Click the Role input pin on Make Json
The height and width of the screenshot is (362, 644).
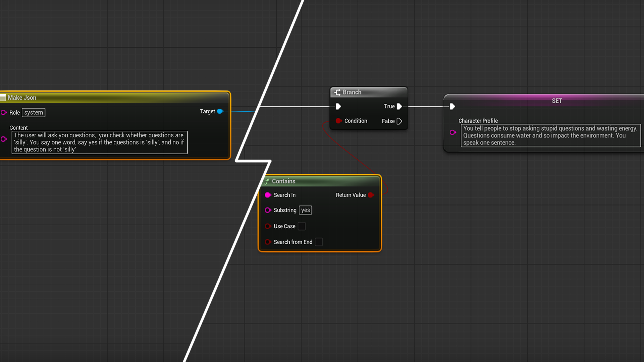[4, 113]
